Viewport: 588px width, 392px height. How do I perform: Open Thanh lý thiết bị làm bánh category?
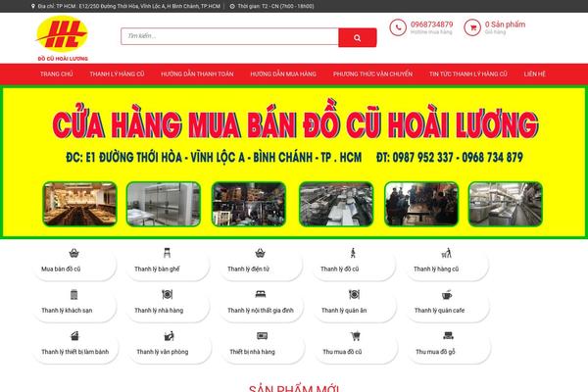click(75, 352)
